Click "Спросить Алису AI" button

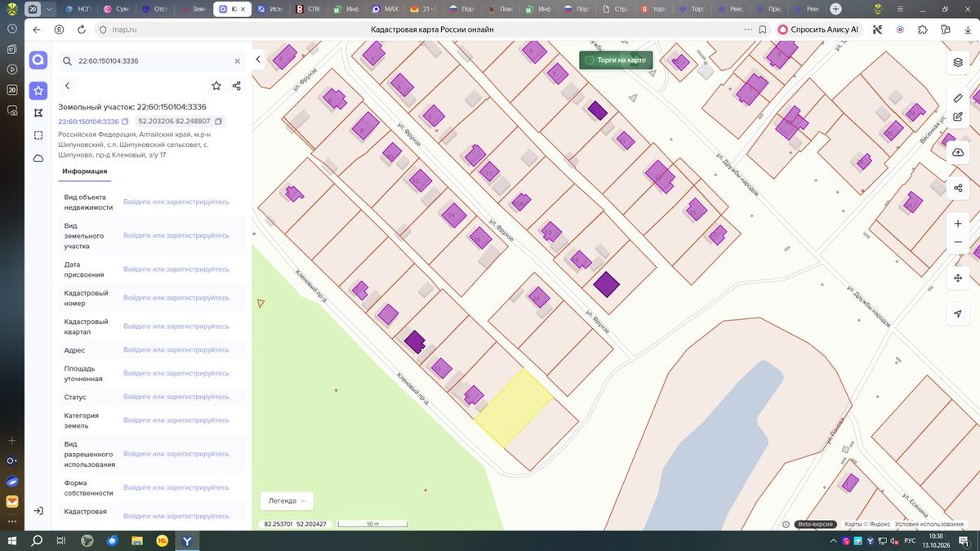(818, 29)
